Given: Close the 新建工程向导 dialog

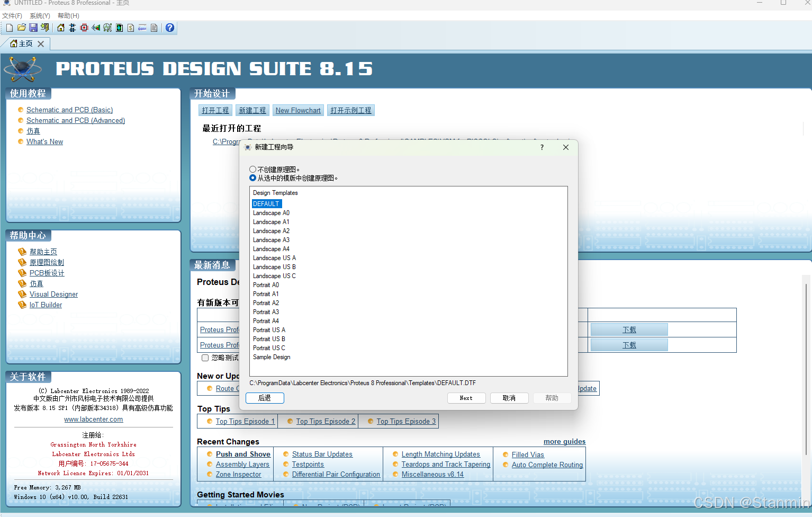Looking at the screenshot, I should (566, 147).
